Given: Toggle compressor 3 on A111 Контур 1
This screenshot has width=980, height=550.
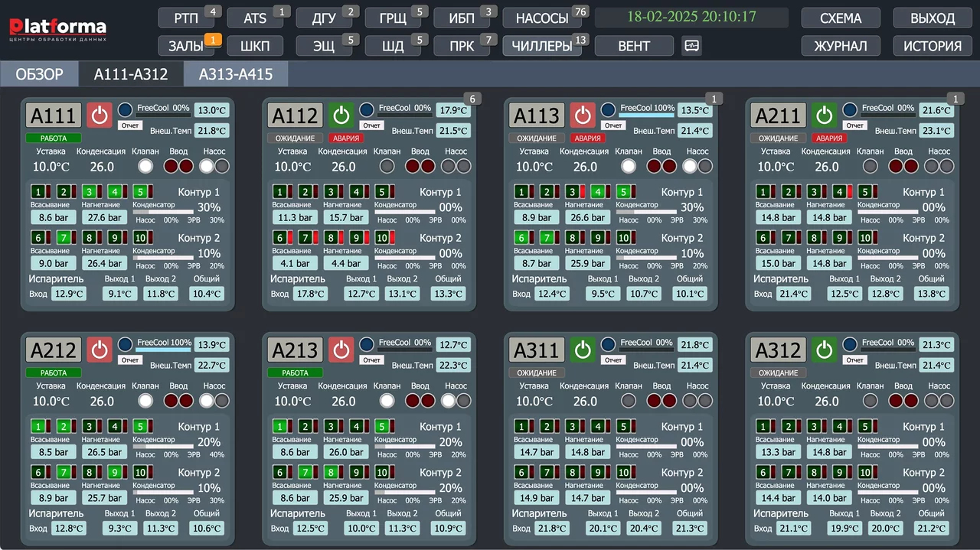Looking at the screenshot, I should (89, 192).
